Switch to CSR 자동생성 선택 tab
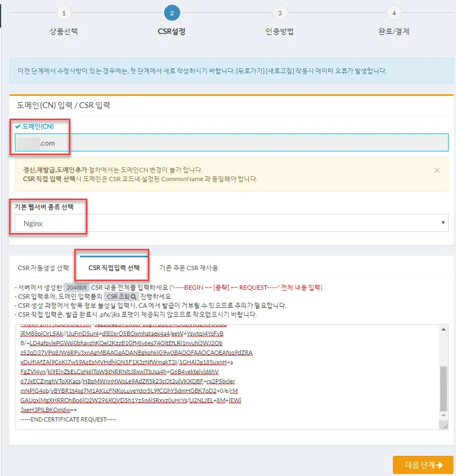Viewport: 456px width, 476px height. (43, 267)
